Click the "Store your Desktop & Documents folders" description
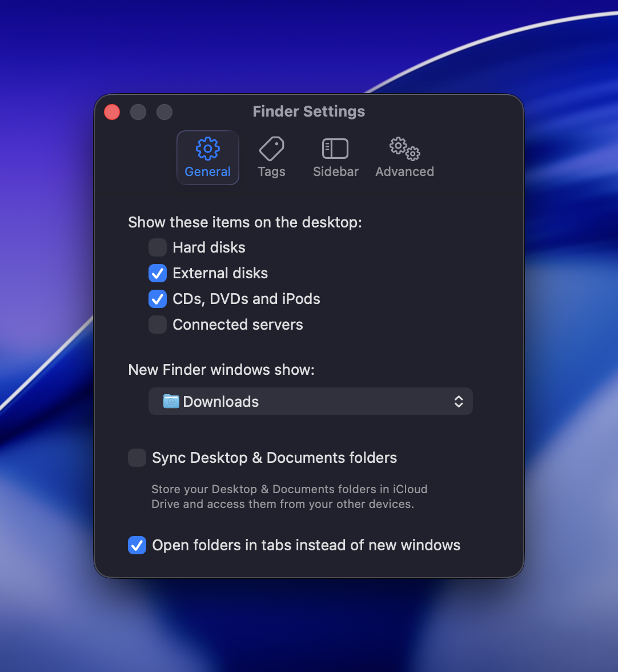This screenshot has width=618, height=672. (290, 496)
